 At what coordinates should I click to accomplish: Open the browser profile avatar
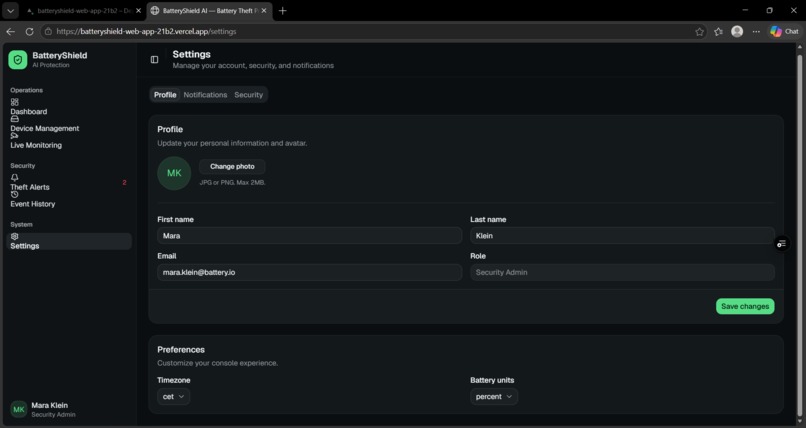(x=737, y=32)
